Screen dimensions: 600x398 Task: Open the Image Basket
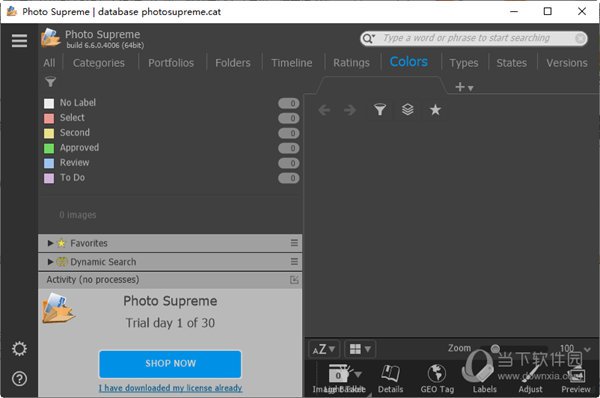[339, 379]
